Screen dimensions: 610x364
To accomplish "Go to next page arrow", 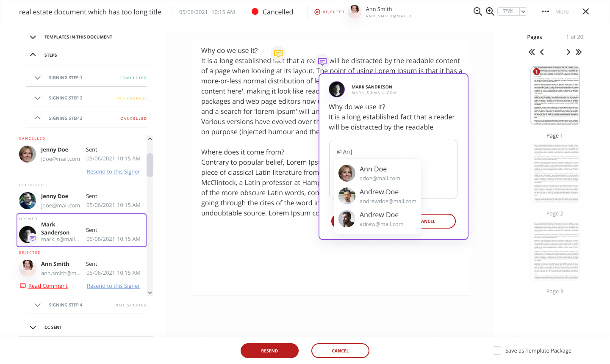I will [x=568, y=52].
